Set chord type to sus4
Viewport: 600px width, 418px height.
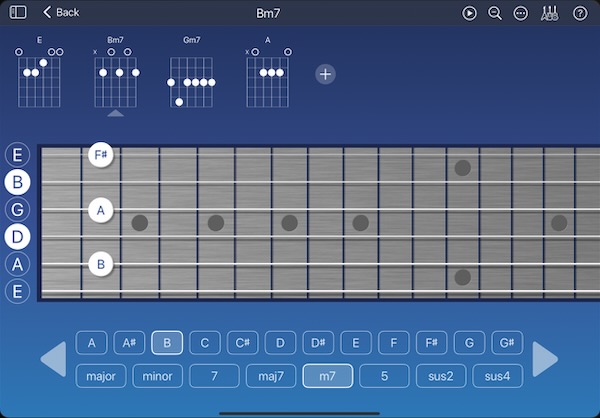pos(497,376)
